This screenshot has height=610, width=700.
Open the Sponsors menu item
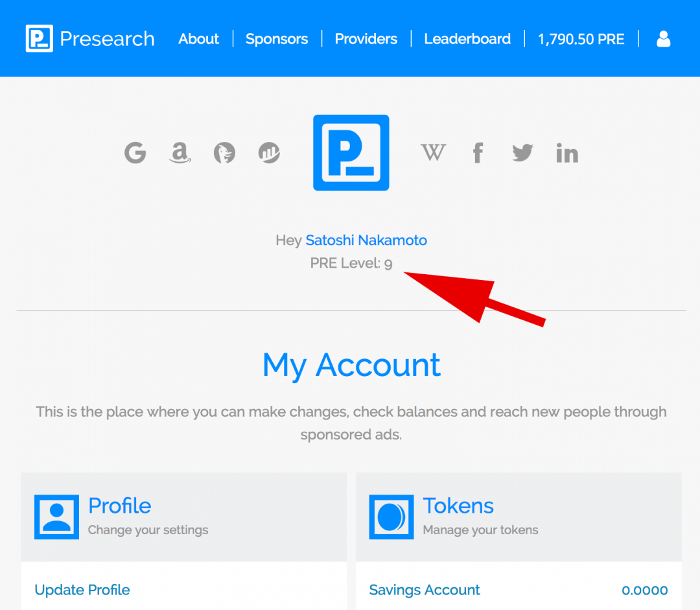click(277, 39)
